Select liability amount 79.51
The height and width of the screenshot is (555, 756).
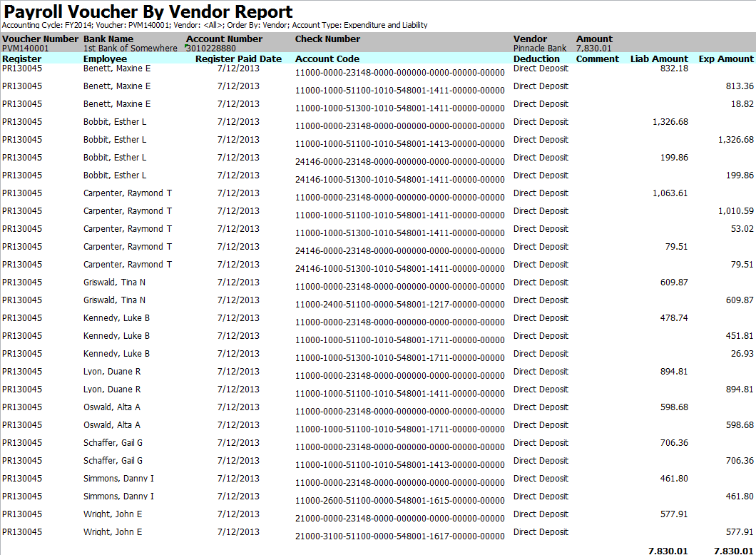pos(676,246)
